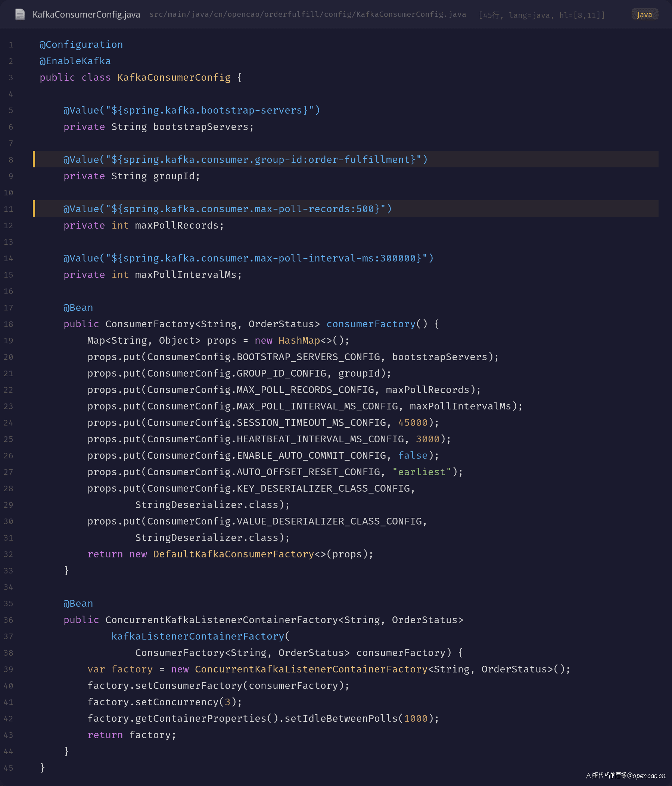The width and height of the screenshot is (672, 786).
Task: Click ConcurrentKafkaListenerContainerFactory return type on line 36
Action: pyautogui.click(x=284, y=620)
